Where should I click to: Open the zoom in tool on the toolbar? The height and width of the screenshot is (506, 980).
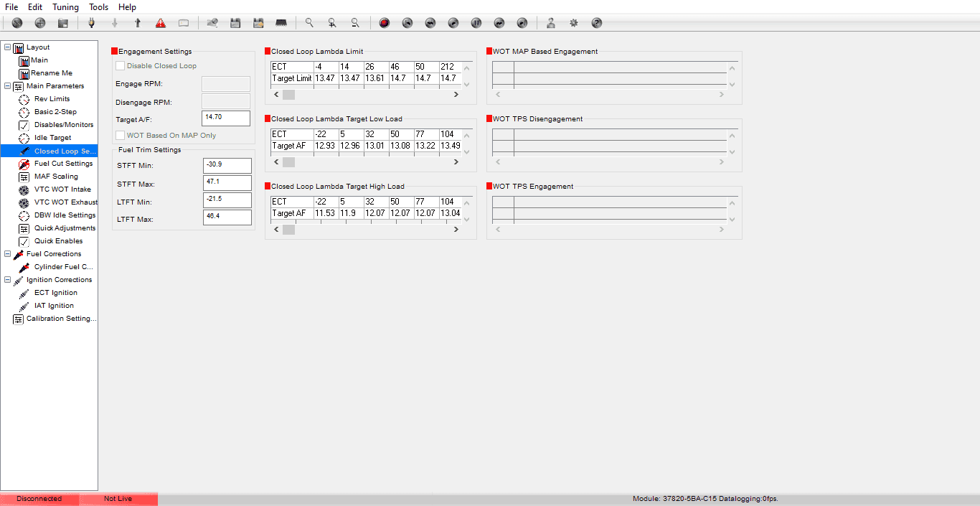point(332,22)
